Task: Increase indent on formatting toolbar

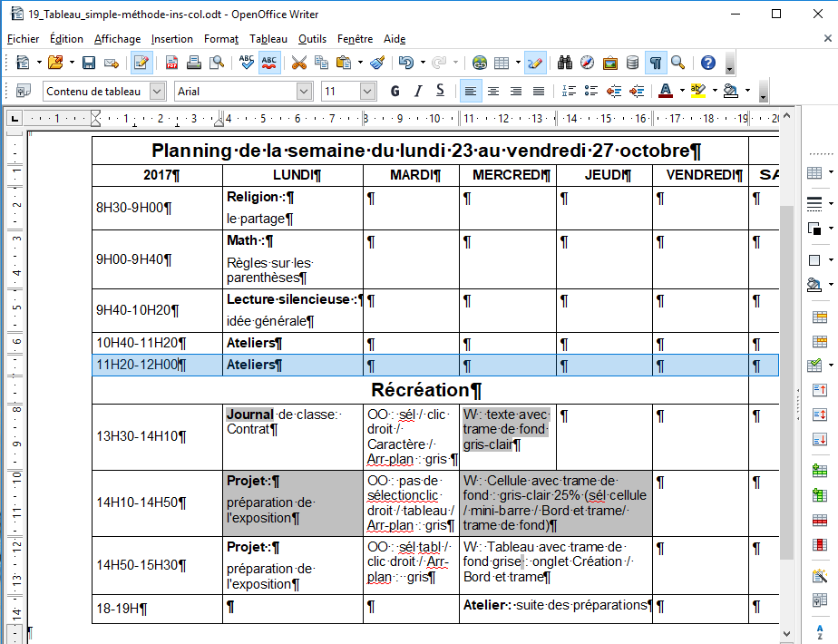Action: point(637,91)
